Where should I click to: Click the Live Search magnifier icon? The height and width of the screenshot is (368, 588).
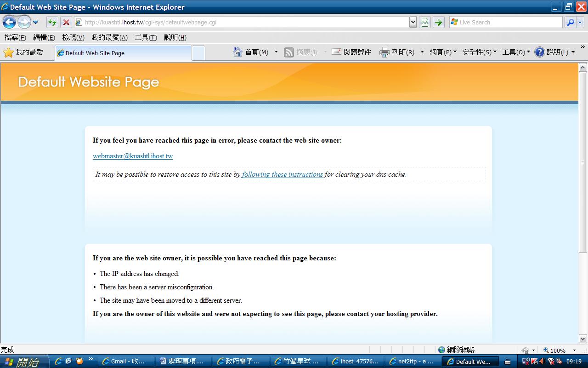[x=570, y=22]
